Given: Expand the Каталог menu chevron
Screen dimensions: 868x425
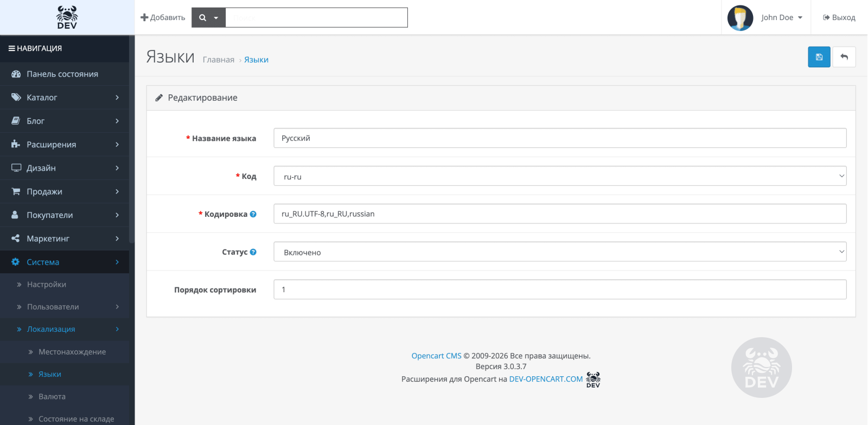Looking at the screenshot, I should [117, 98].
